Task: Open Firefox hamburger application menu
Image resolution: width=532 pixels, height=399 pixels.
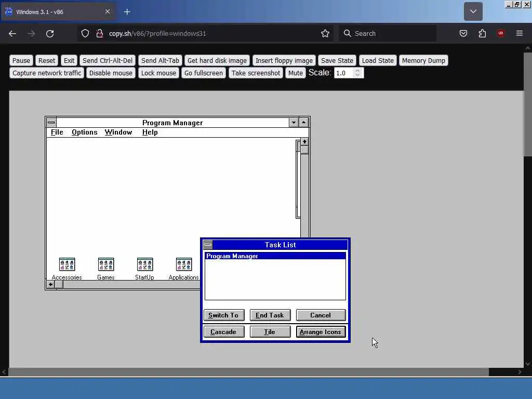Action: tap(520, 33)
